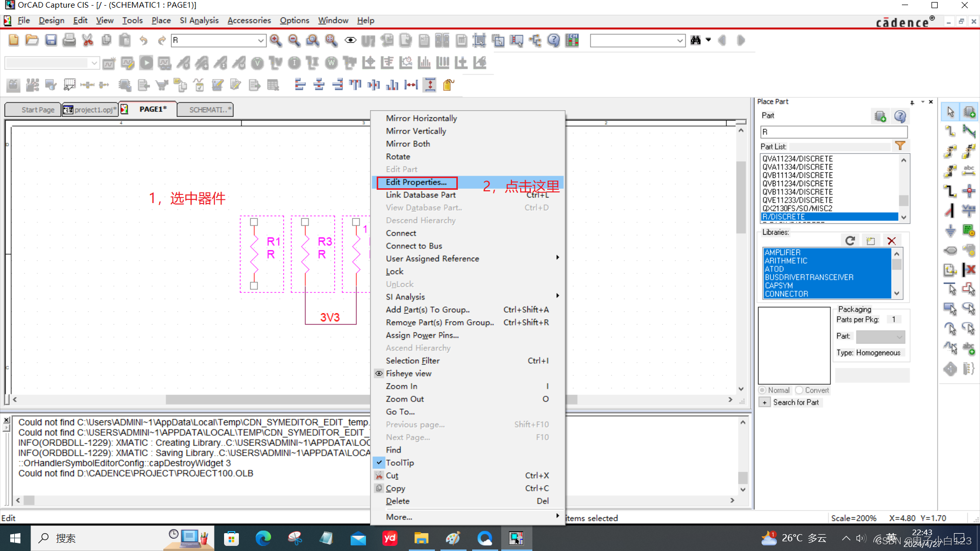Click the binoculars Find icon
Screen dimensions: 980x551
coord(695,40)
